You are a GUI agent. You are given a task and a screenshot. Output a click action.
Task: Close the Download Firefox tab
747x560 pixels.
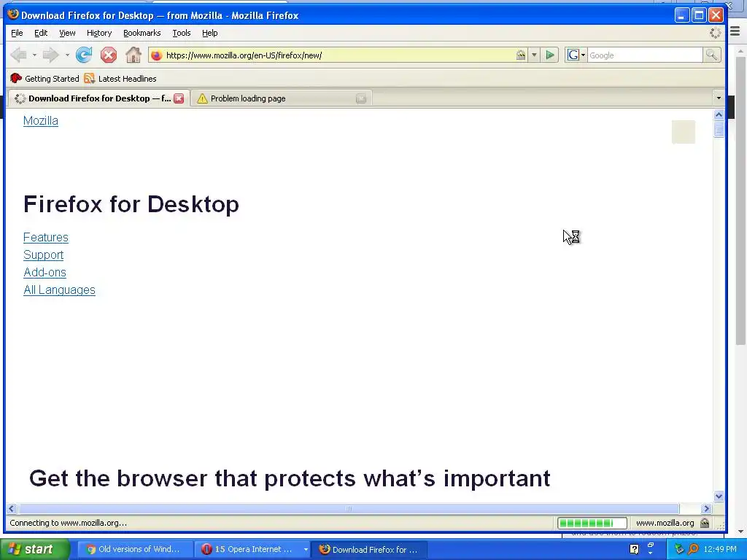point(179,98)
